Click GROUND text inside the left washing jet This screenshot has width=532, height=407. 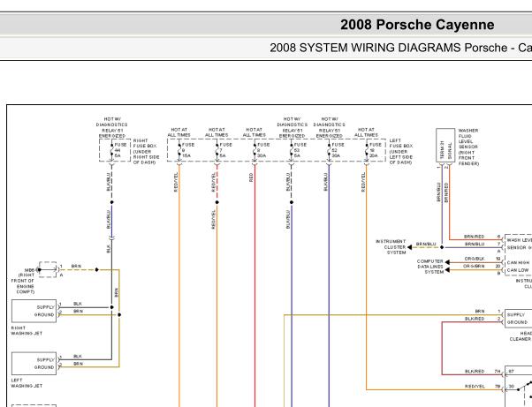pos(44,367)
